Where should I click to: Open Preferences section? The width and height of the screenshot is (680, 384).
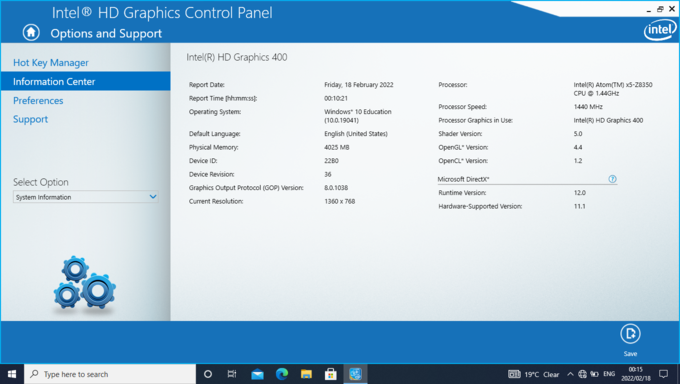click(x=38, y=101)
